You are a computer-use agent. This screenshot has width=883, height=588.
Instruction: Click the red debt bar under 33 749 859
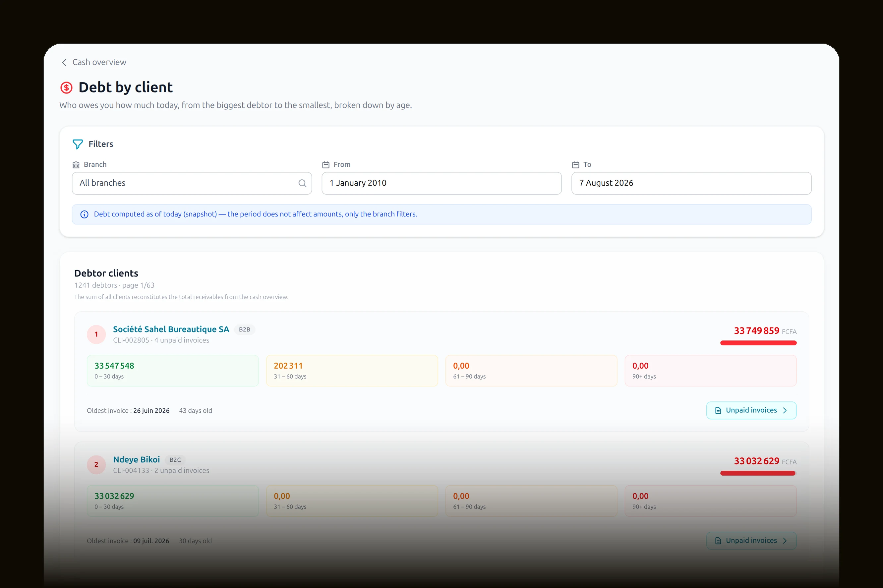(x=758, y=343)
